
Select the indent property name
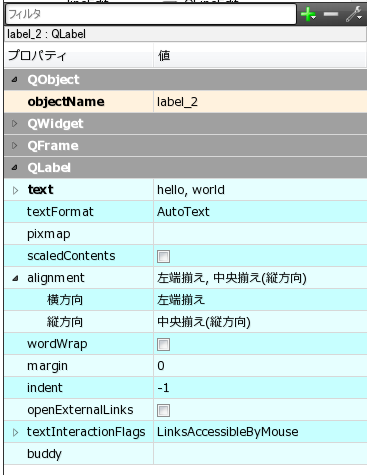[x=45, y=388]
